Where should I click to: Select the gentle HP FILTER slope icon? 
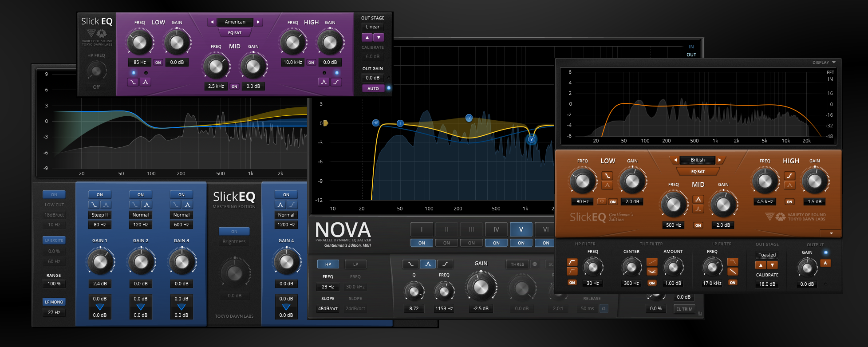[x=572, y=271]
